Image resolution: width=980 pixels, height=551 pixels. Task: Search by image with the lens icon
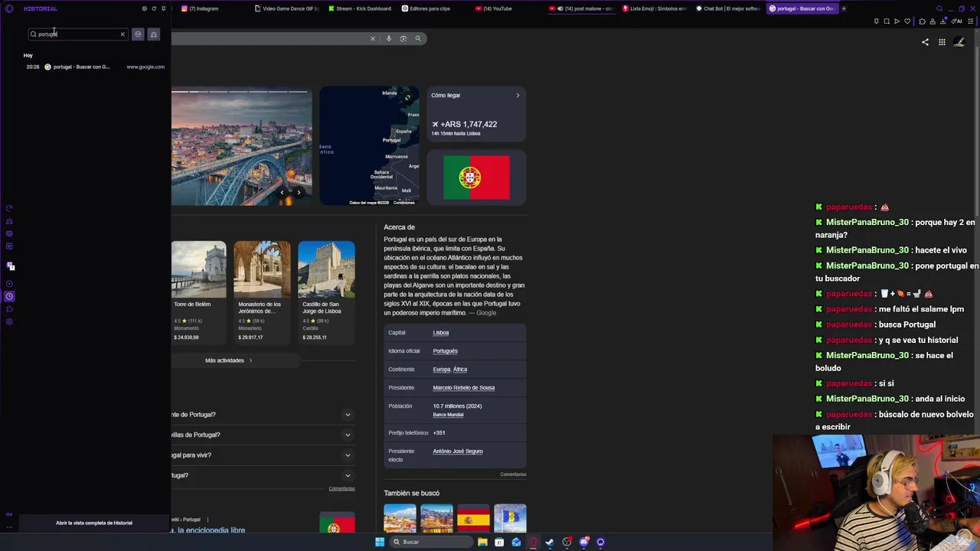coord(403,38)
